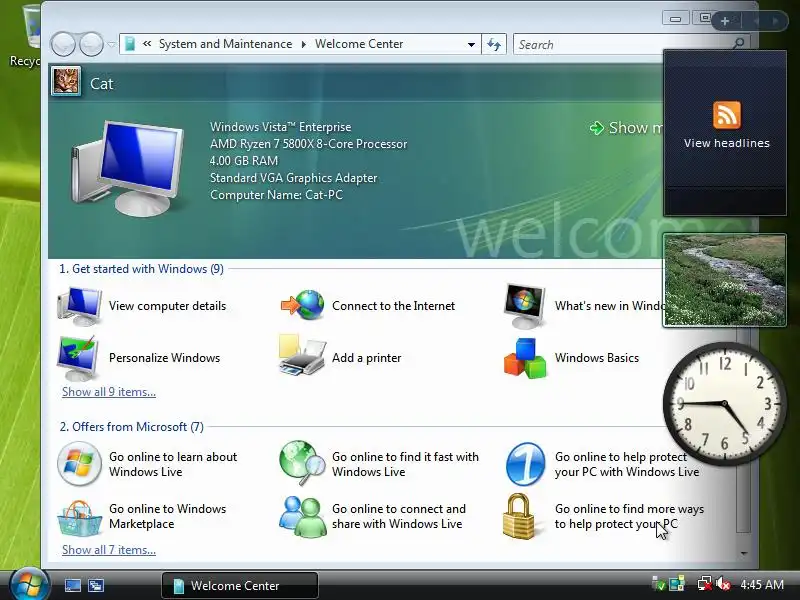Click the search magnifier icon
Viewport: 800px width, 600px height.
coord(738,44)
